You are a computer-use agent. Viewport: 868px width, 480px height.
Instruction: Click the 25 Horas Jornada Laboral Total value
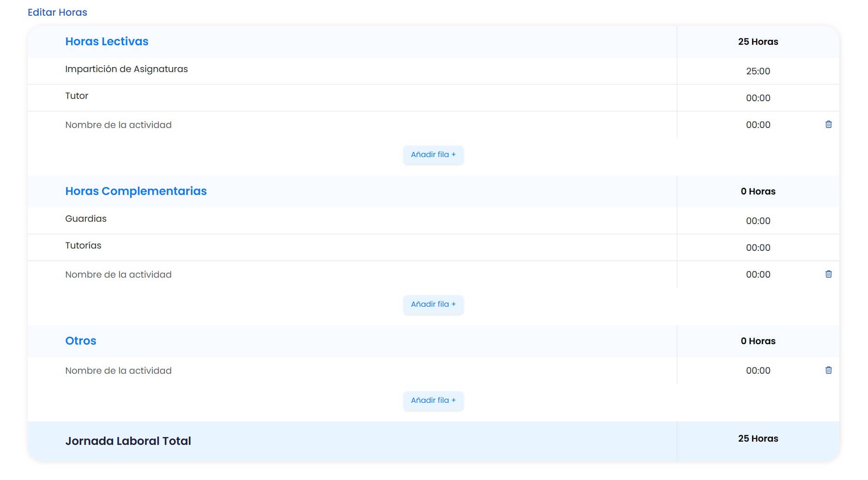[758, 438]
